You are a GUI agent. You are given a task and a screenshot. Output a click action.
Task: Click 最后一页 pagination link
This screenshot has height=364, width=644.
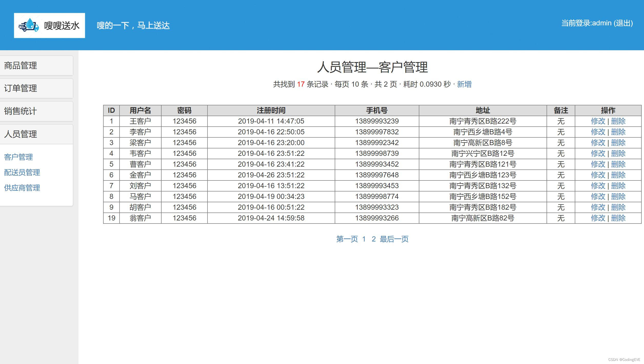pyautogui.click(x=394, y=239)
